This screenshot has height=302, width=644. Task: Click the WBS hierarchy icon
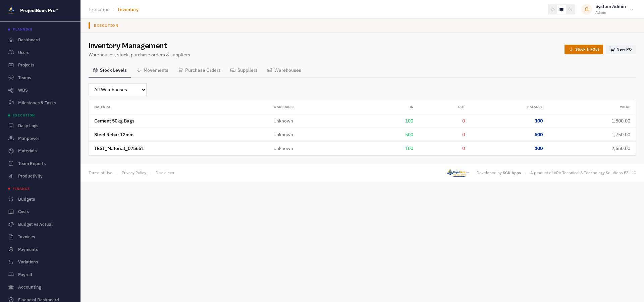click(x=11, y=90)
